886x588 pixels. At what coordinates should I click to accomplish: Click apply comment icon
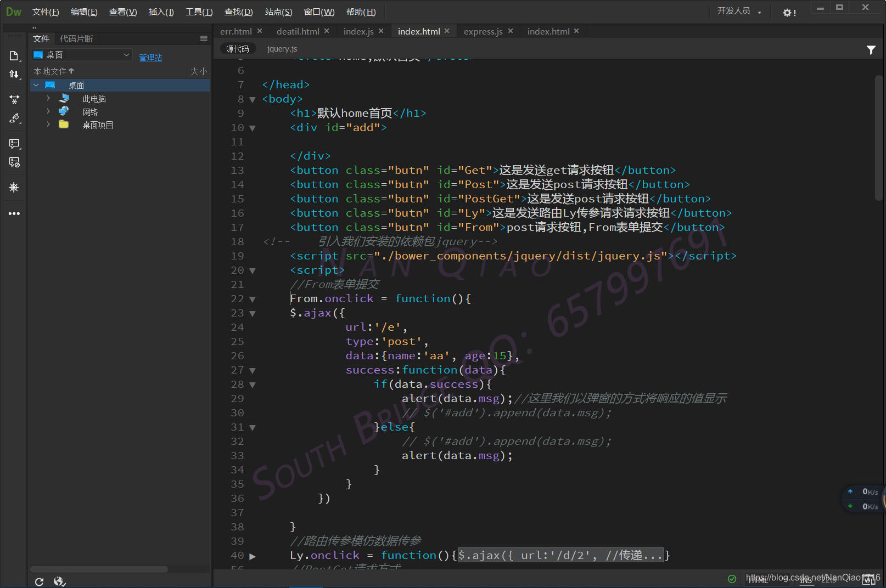pyautogui.click(x=14, y=143)
